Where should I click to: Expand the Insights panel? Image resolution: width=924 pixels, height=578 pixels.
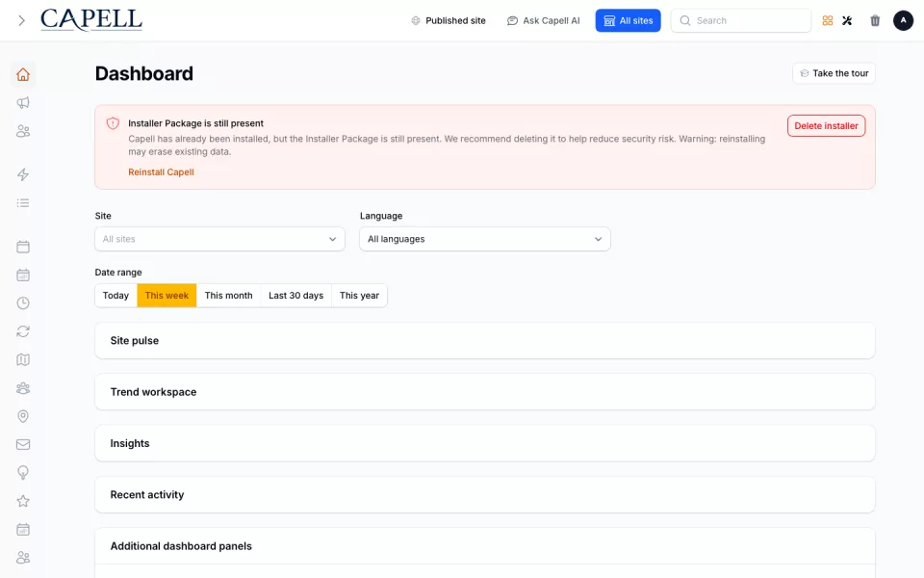pos(485,443)
